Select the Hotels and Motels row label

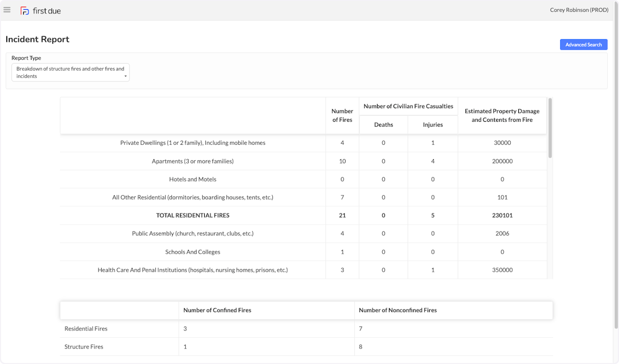(x=192, y=179)
